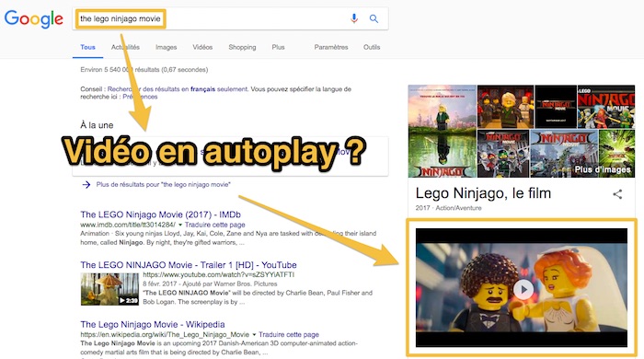Click the en.wikipedia.org result URL text
The height and width of the screenshot is (359, 644).
165,335
